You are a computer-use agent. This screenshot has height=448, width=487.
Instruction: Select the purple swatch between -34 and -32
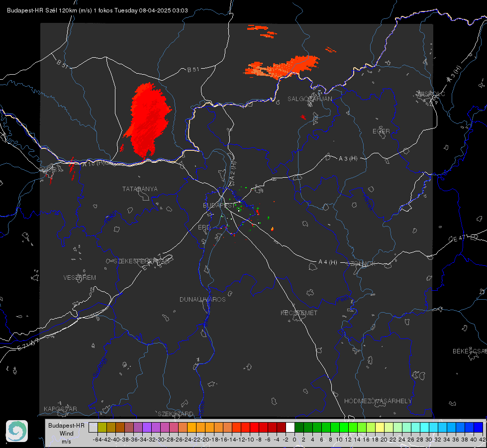coord(147,427)
